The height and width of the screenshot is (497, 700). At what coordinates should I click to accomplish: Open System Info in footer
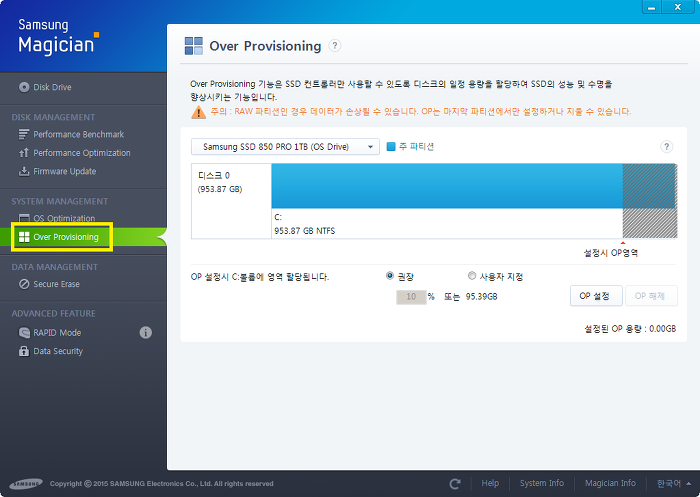[542, 483]
